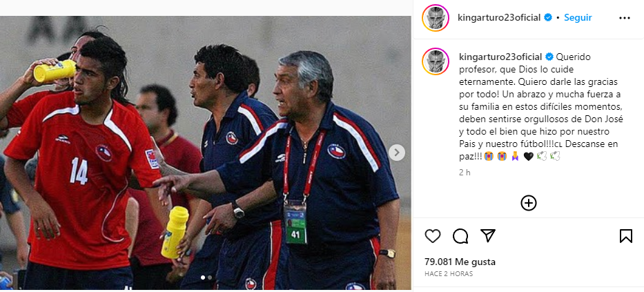Advance to the next carousel photo
This screenshot has height=292, width=644.
point(397,153)
